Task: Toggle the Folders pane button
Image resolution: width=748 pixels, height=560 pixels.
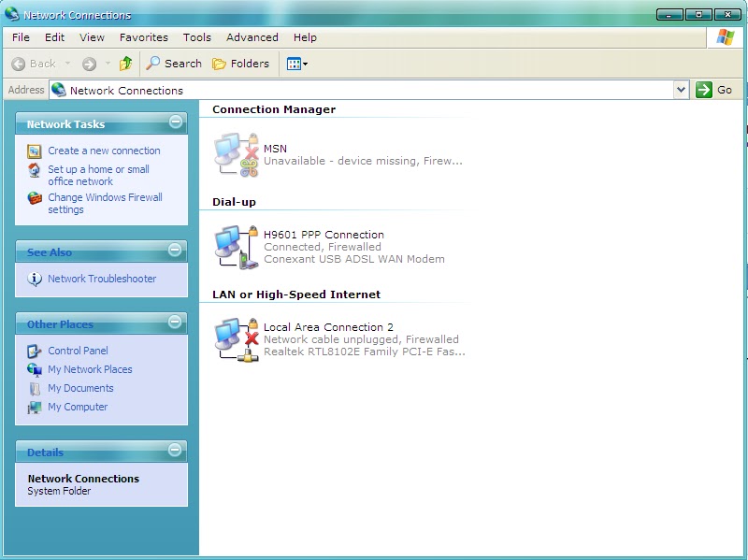Action: [x=240, y=64]
